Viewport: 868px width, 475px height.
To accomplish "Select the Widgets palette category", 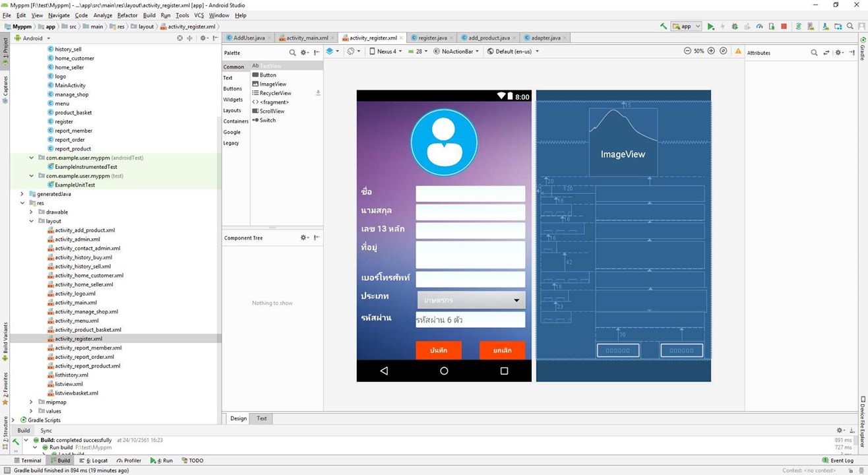I will coord(233,100).
